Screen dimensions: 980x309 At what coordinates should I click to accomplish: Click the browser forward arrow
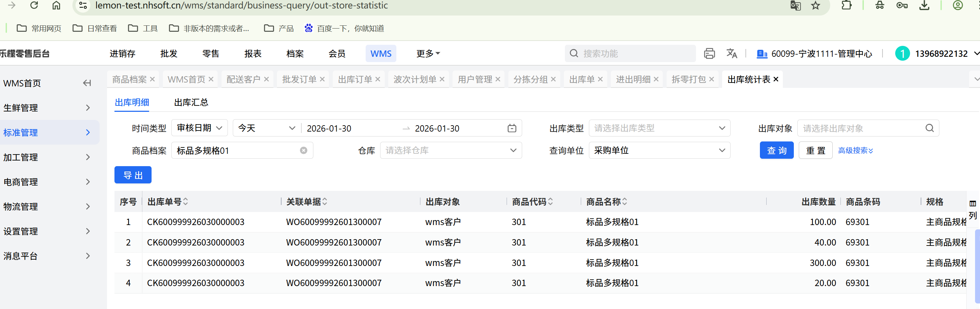click(12, 5)
